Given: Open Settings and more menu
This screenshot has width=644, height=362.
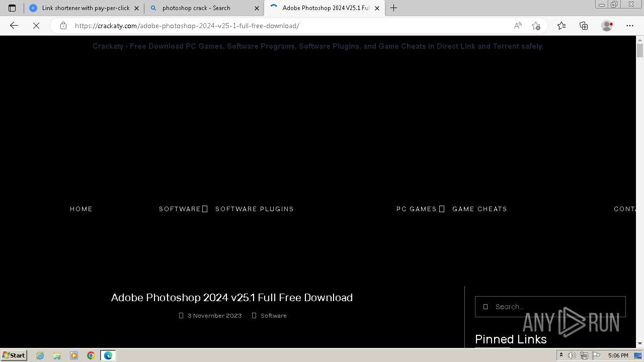Looking at the screenshot, I should (630, 26).
